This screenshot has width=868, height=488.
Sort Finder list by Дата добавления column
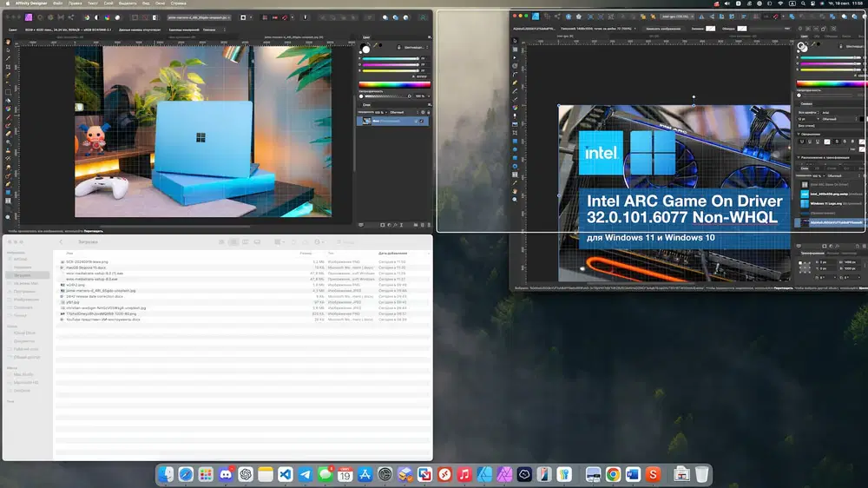coord(393,254)
